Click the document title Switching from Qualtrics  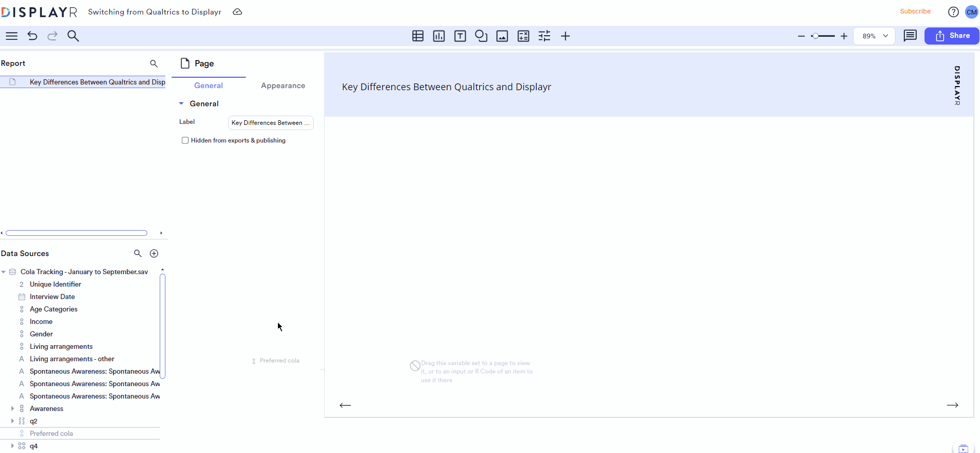point(155,11)
